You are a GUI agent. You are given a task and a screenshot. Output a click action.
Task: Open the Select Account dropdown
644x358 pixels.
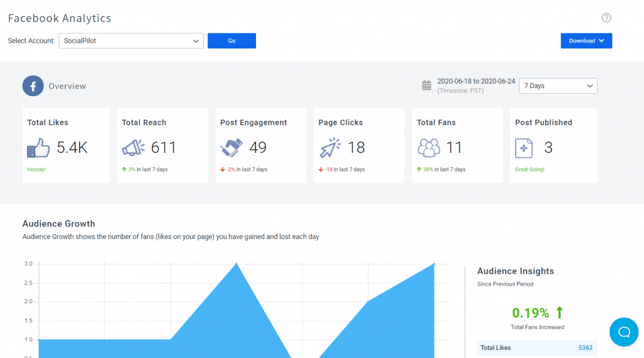(x=131, y=41)
